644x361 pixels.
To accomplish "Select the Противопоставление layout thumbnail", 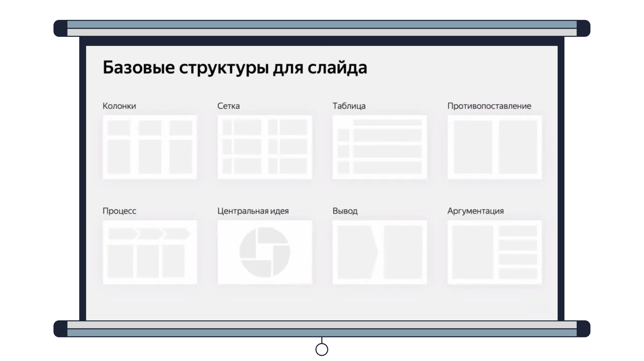I will [x=495, y=147].
